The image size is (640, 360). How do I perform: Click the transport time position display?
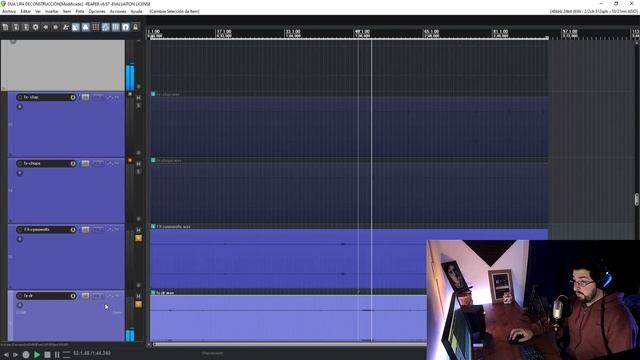[92, 353]
